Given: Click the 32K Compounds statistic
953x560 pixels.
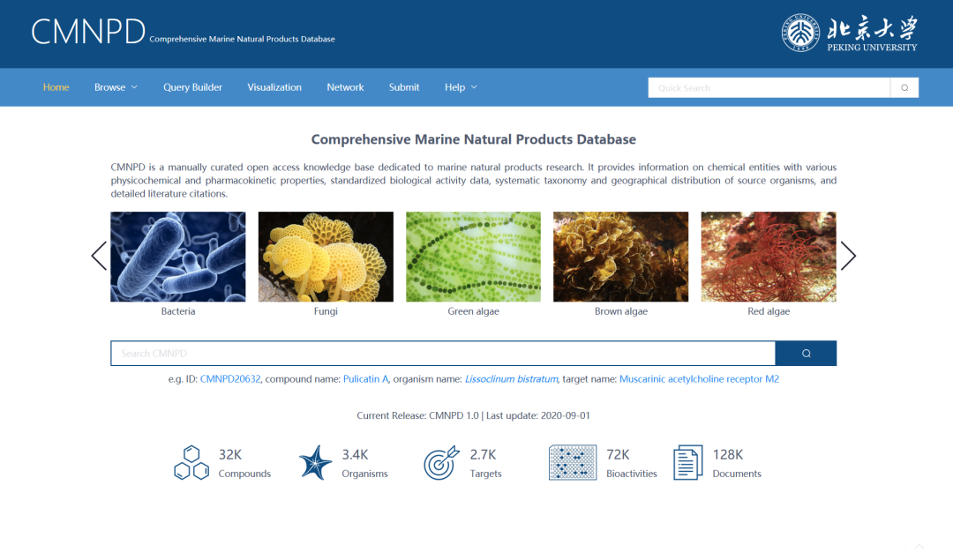Looking at the screenshot, I should pyautogui.click(x=244, y=463).
